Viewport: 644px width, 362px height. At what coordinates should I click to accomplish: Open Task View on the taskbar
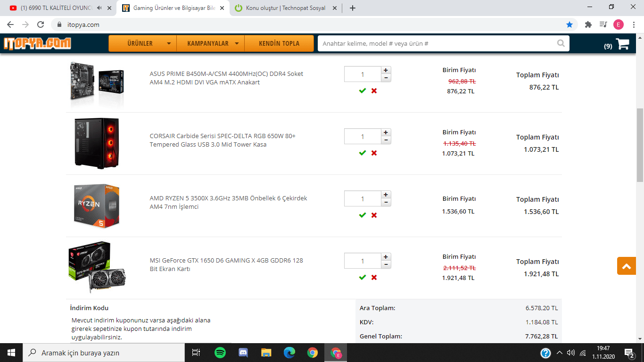tap(196, 353)
